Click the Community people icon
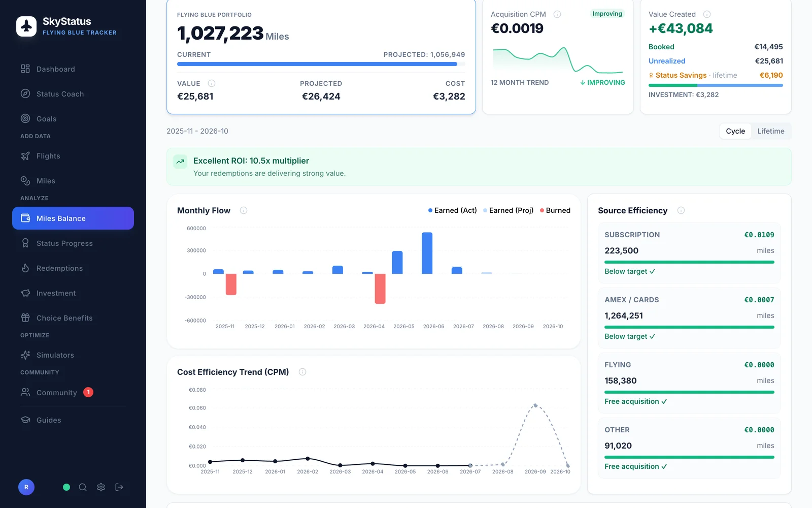 [25, 392]
